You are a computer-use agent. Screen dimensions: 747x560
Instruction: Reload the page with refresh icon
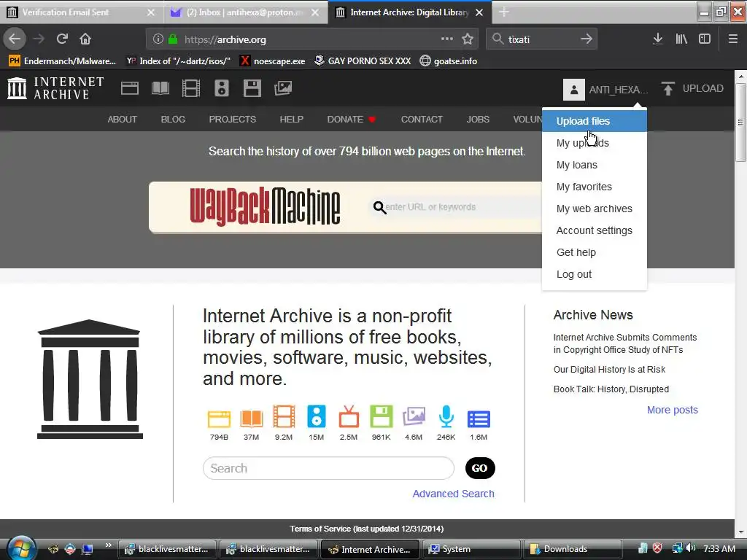[62, 39]
